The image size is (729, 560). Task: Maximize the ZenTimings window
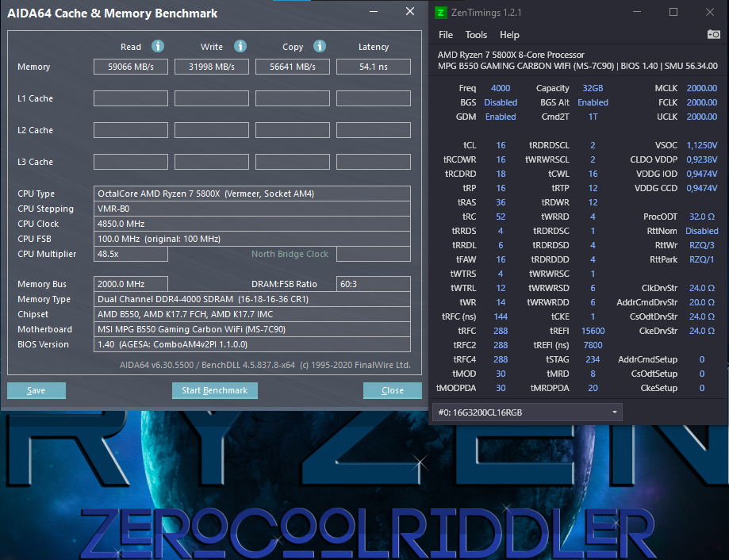click(673, 12)
